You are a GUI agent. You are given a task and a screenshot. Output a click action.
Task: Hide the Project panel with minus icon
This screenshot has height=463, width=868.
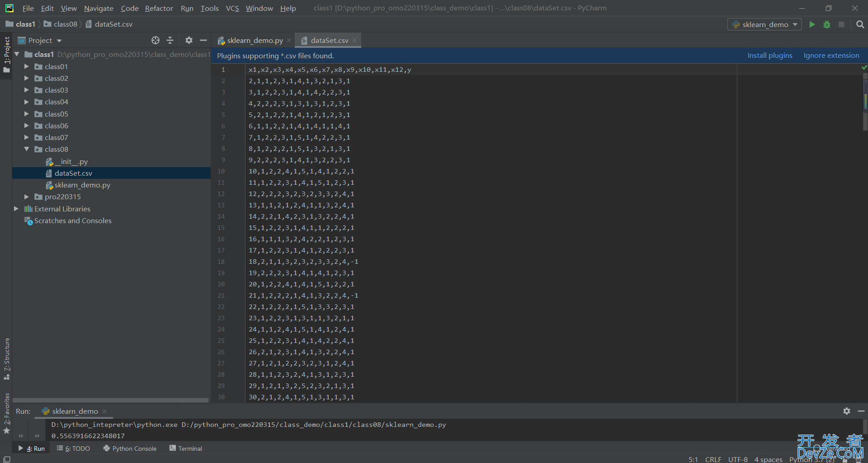pyautogui.click(x=203, y=41)
